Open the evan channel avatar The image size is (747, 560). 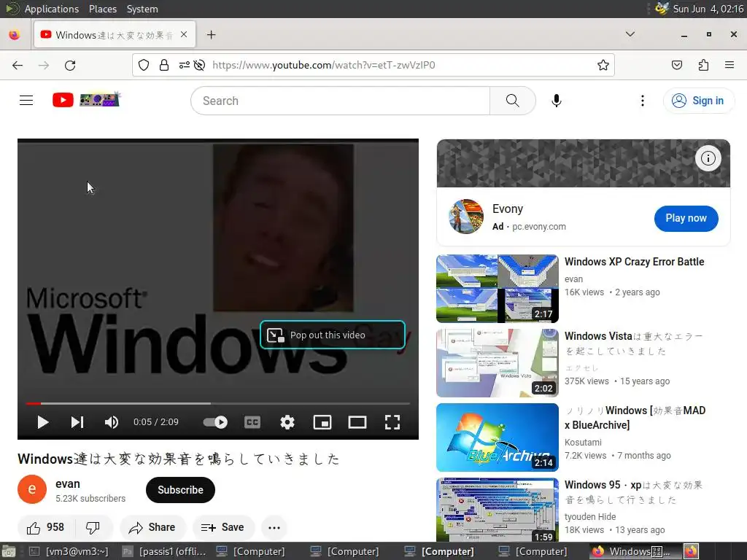pyautogui.click(x=32, y=489)
